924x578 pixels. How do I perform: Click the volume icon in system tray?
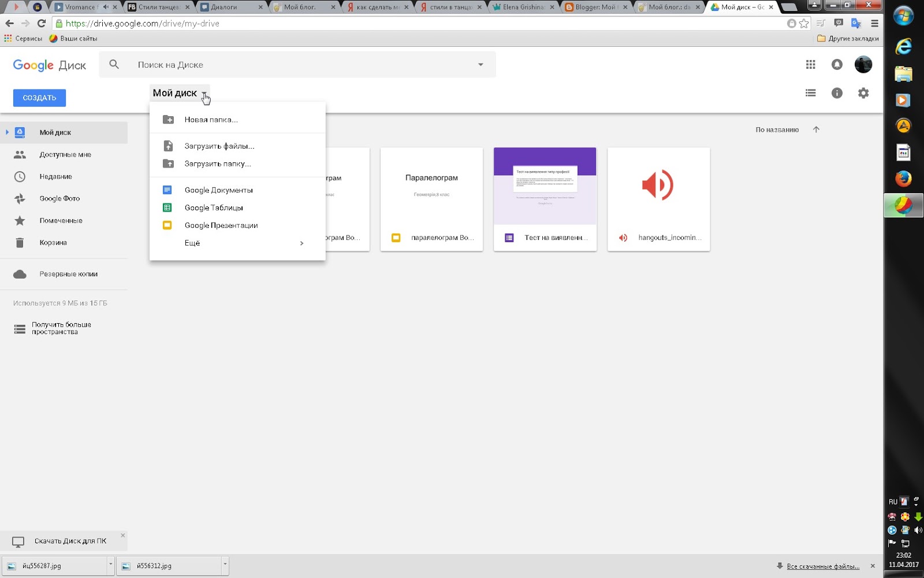(x=918, y=530)
